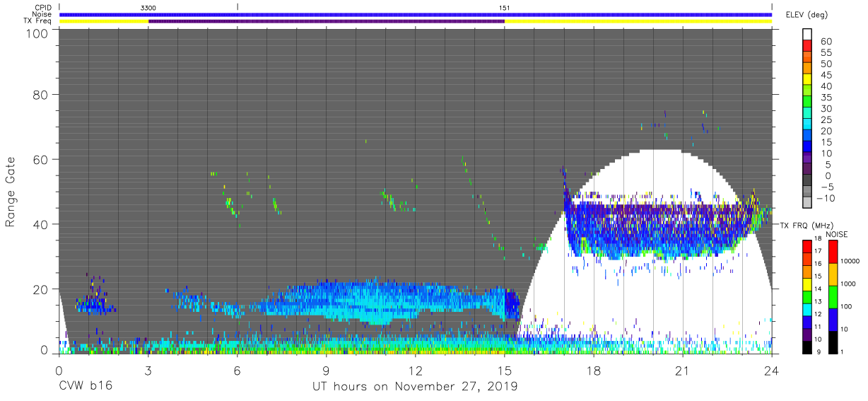
Task: Click the y-axis tick label 80
Action: coord(41,95)
